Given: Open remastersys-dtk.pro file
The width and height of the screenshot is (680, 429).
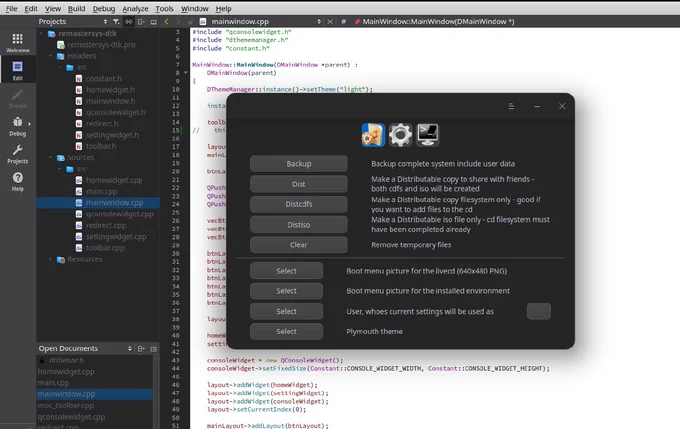Looking at the screenshot, I should point(101,45).
